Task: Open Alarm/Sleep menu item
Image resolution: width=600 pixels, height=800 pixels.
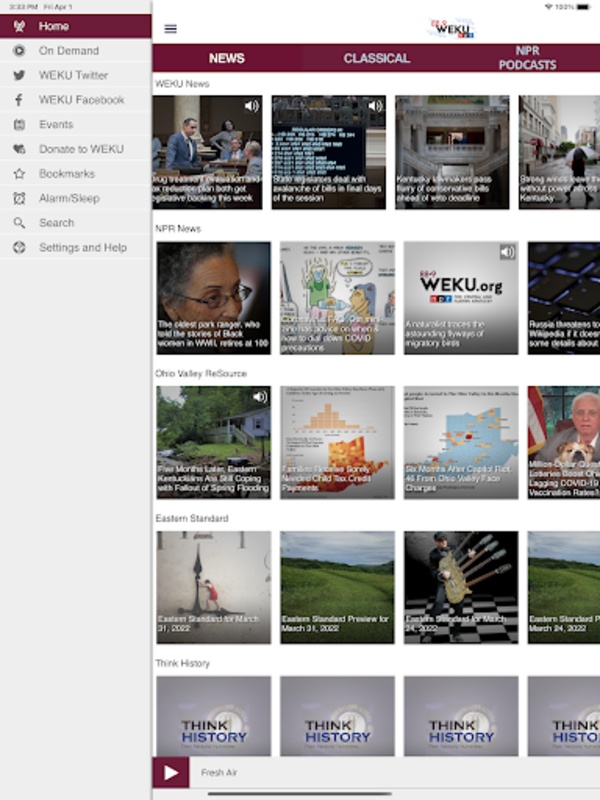Action: tap(76, 198)
